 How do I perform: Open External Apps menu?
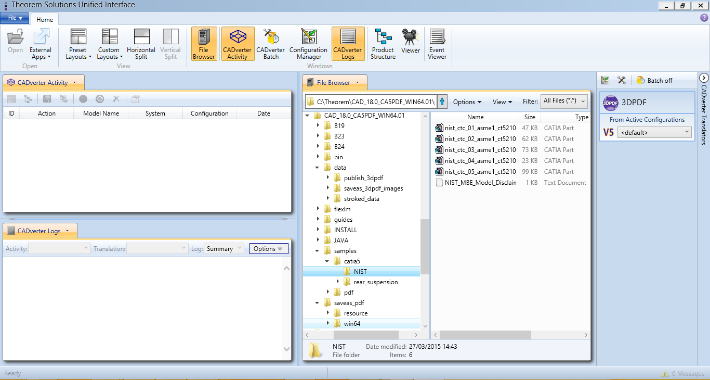pos(40,44)
